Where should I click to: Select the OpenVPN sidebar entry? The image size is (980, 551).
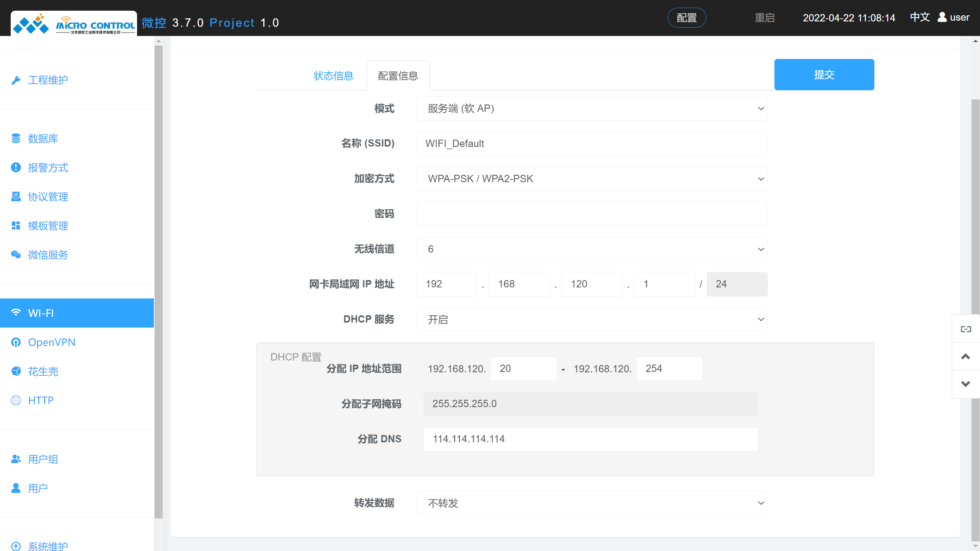coord(52,342)
